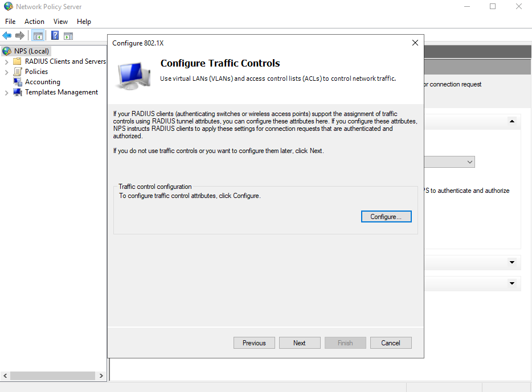
Task: Open the File menu
Action: (x=10, y=22)
